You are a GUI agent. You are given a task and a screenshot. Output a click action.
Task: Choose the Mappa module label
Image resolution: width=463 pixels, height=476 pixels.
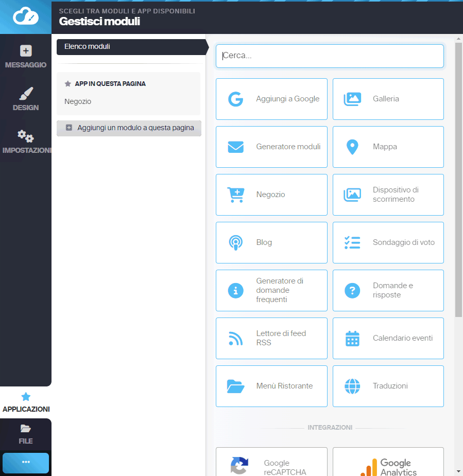click(385, 147)
